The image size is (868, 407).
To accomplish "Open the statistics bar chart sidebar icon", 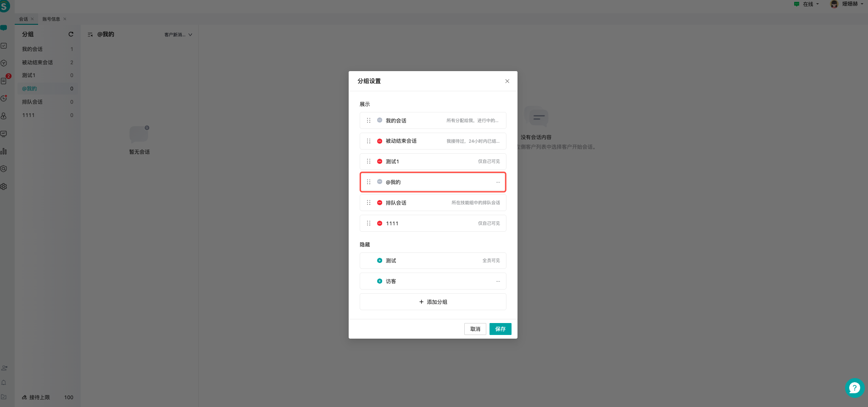I will coord(4,151).
